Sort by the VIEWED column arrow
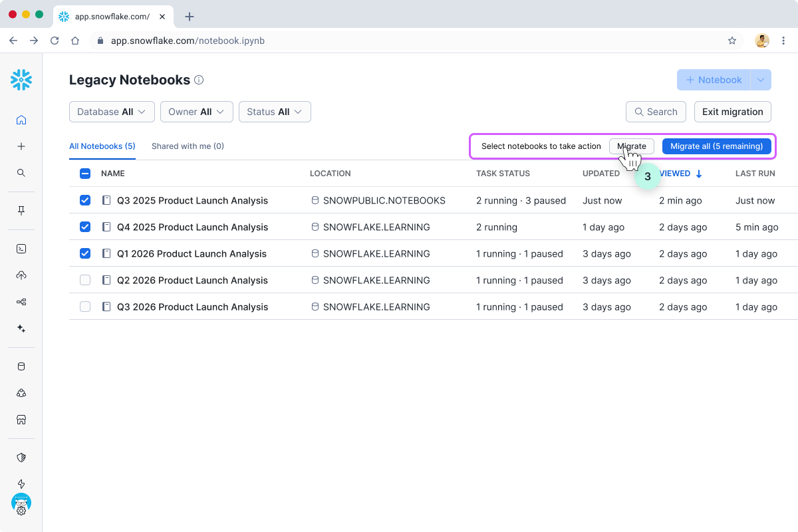798x532 pixels. coord(699,174)
